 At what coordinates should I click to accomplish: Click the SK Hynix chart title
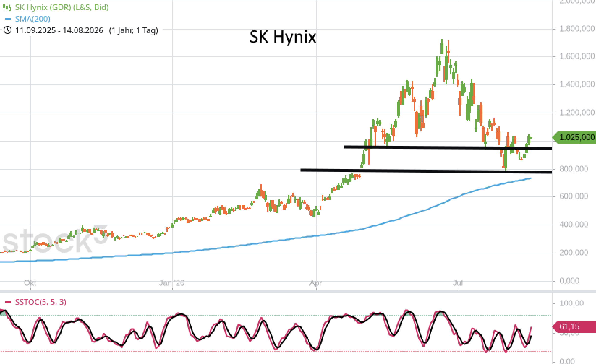[283, 37]
